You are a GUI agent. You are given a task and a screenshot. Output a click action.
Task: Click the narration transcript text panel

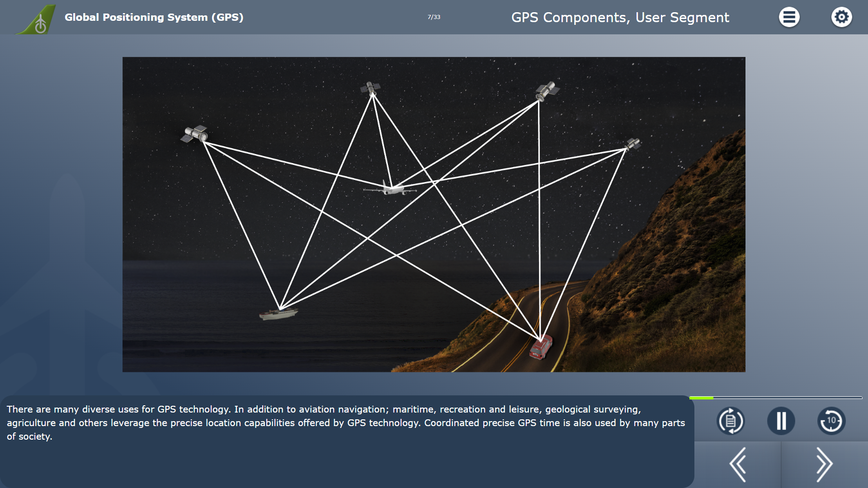(x=347, y=441)
